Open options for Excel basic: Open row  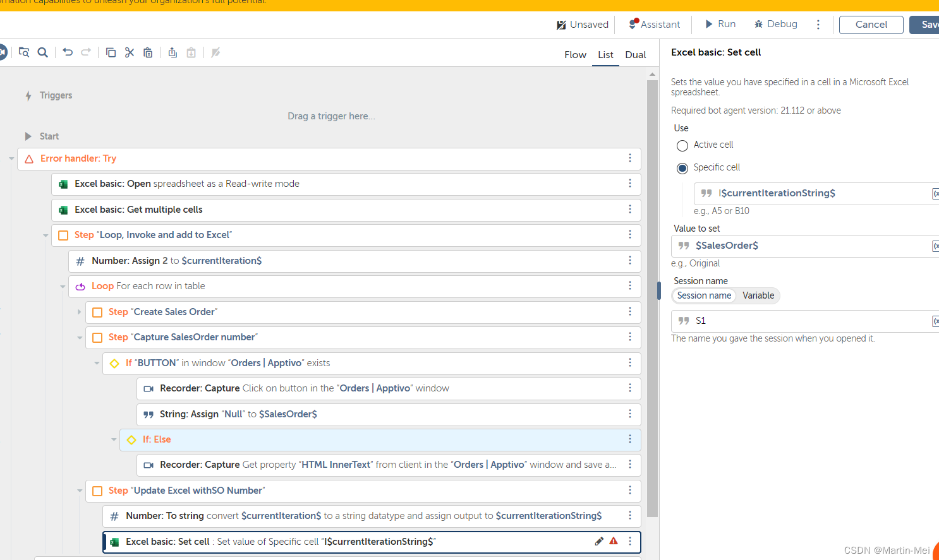point(630,183)
